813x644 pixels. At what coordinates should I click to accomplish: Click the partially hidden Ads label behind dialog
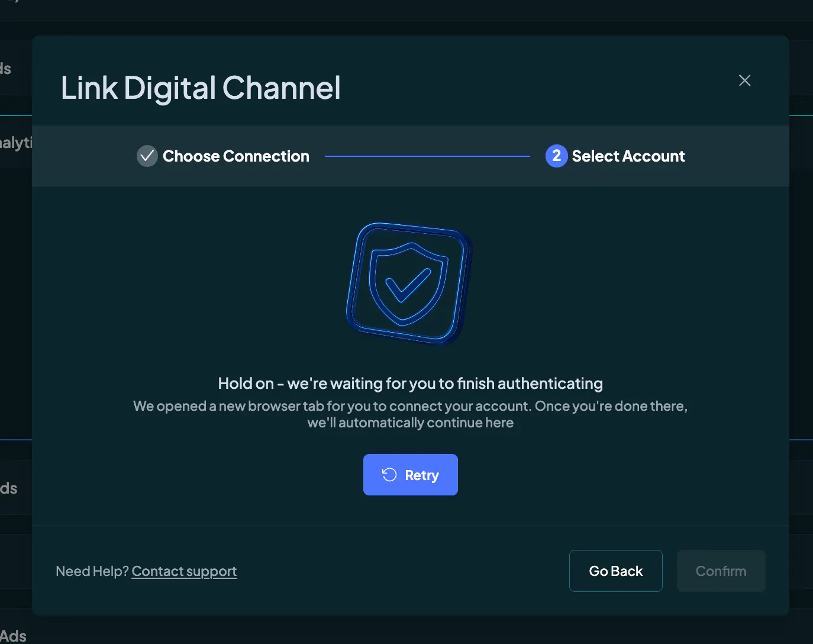pos(13,636)
